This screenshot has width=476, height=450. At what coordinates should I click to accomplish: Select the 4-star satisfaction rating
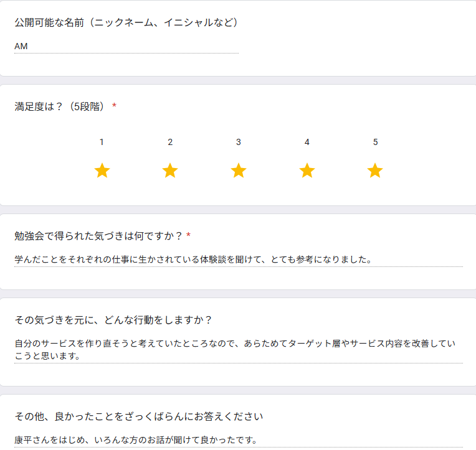coord(307,171)
